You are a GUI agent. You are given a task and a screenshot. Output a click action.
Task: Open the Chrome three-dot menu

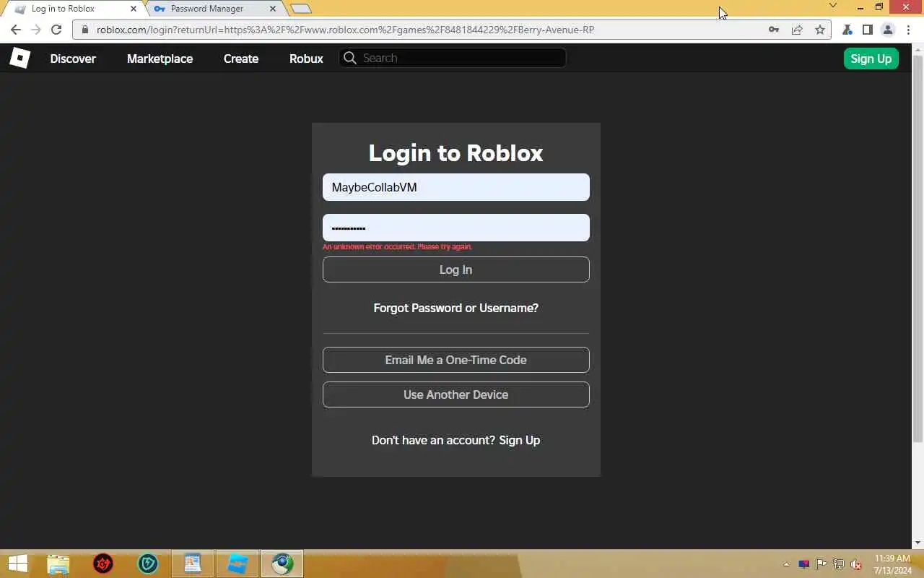pos(908,30)
